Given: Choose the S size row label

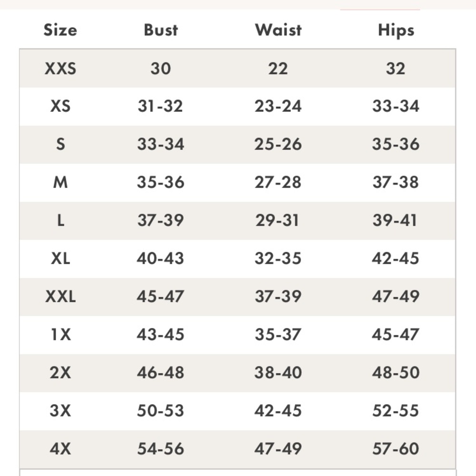Looking at the screenshot, I should pos(60,144).
